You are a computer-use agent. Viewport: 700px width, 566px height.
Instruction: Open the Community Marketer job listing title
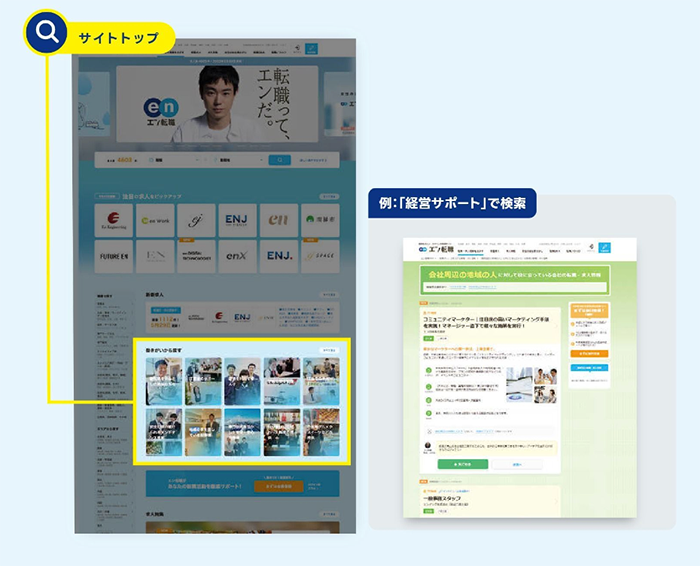click(486, 323)
